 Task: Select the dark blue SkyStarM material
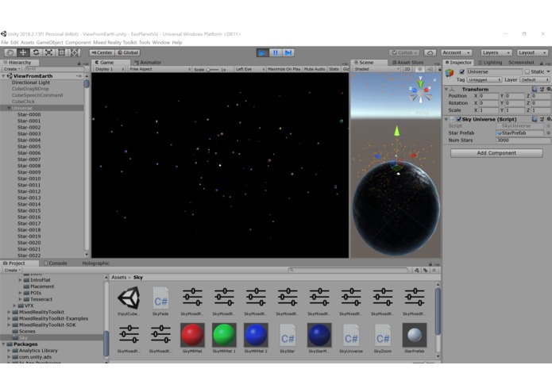pyautogui.click(x=319, y=338)
